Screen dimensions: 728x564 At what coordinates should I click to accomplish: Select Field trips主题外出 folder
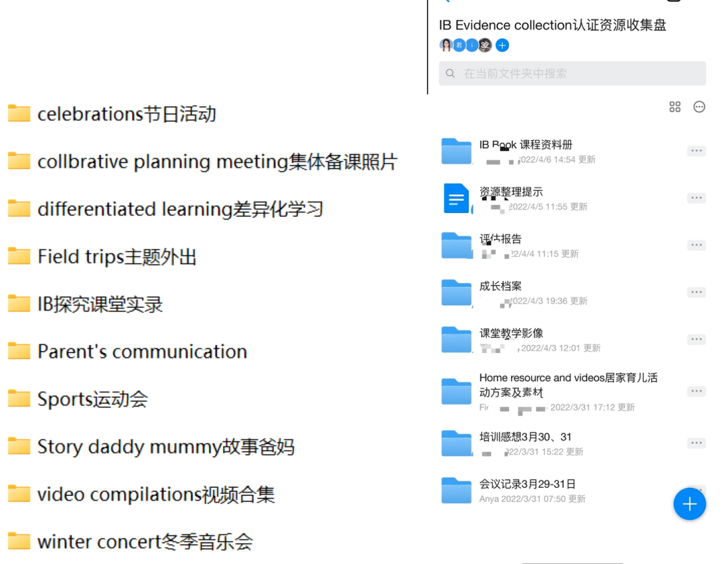[x=117, y=257]
